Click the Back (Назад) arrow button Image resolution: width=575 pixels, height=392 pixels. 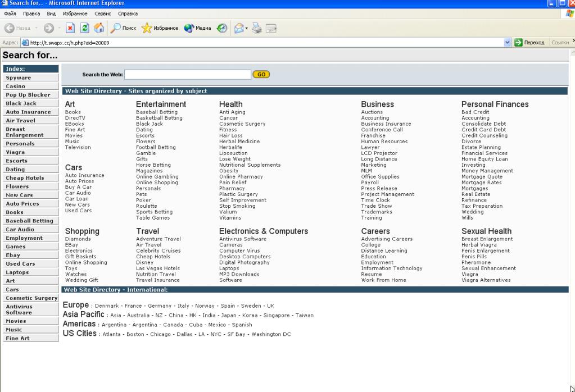point(17,28)
